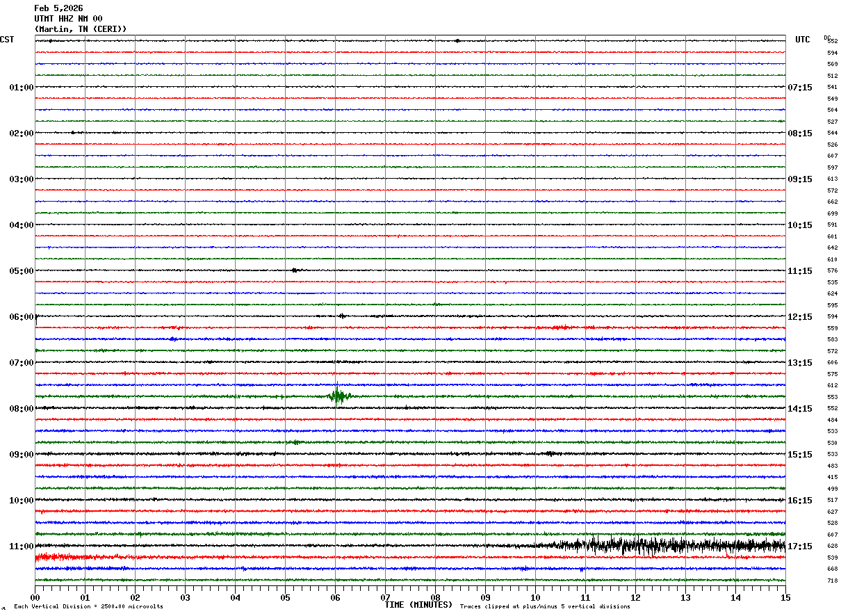The image size is (841, 616).
Task: Click the 'Each Vertical Division = 2500.00 microvolts' note
Action: click(88, 607)
